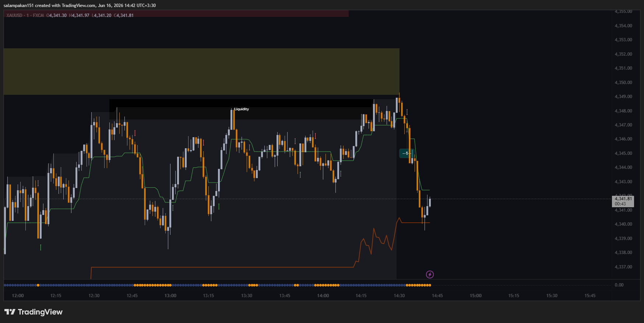
Task: Click the XAUUSD symbol name in legend
Action: click(14, 15)
